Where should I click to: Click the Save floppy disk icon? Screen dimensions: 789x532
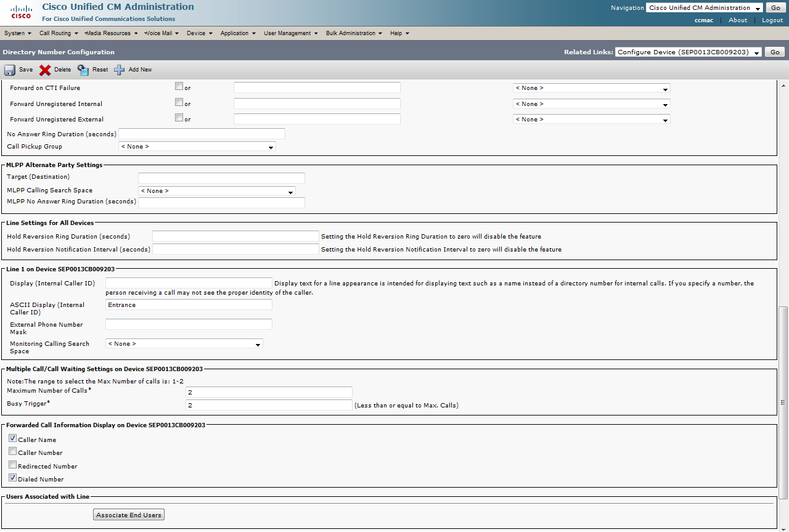(10, 70)
